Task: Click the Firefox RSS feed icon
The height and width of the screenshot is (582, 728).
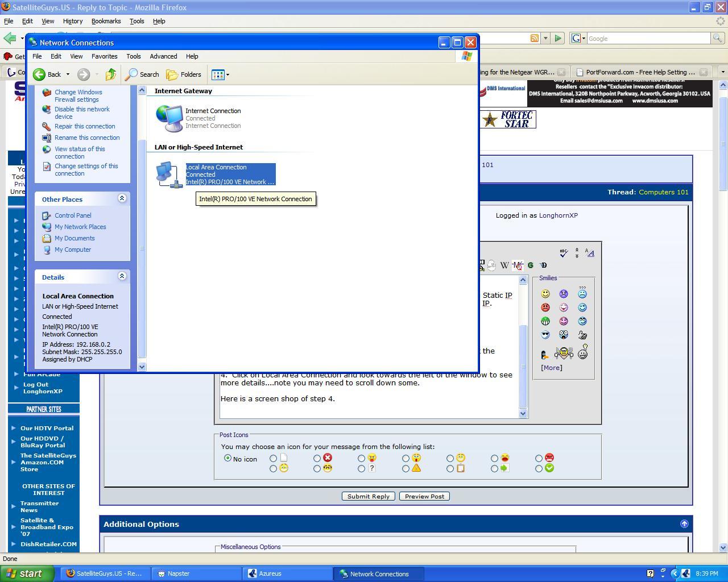Action: [x=535, y=38]
